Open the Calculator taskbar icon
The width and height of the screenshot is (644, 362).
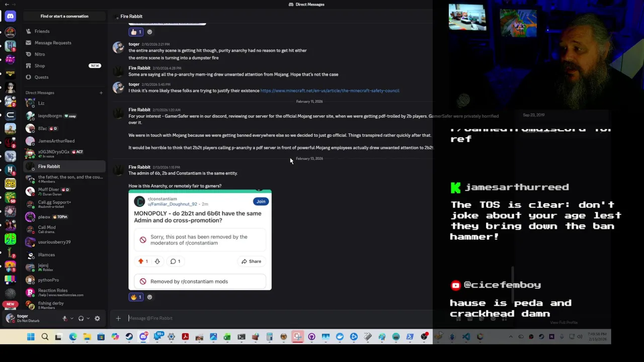(269, 337)
